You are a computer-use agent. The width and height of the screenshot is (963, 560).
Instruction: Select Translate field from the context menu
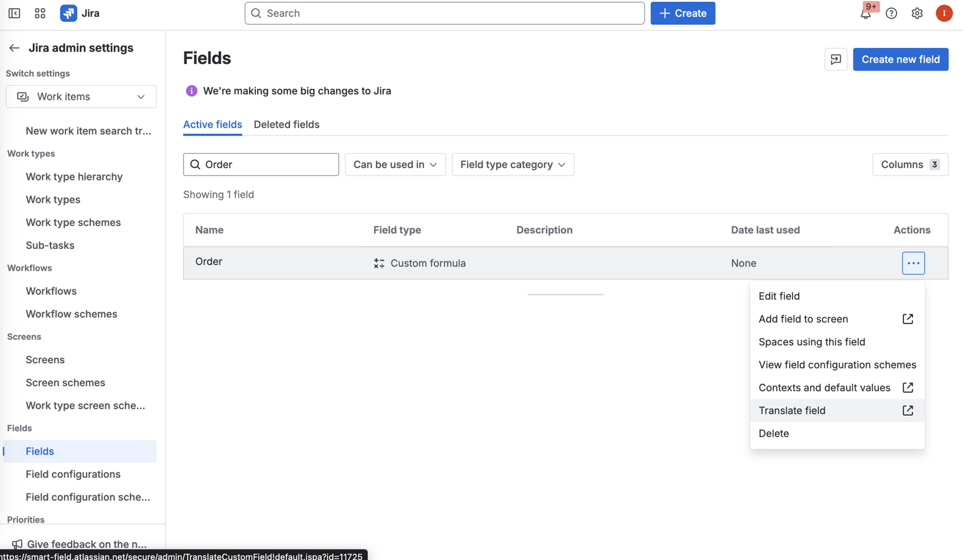click(x=792, y=410)
